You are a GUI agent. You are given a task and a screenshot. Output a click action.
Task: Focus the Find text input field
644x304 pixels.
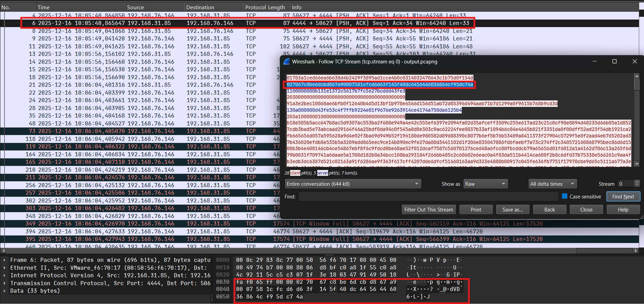click(428, 197)
